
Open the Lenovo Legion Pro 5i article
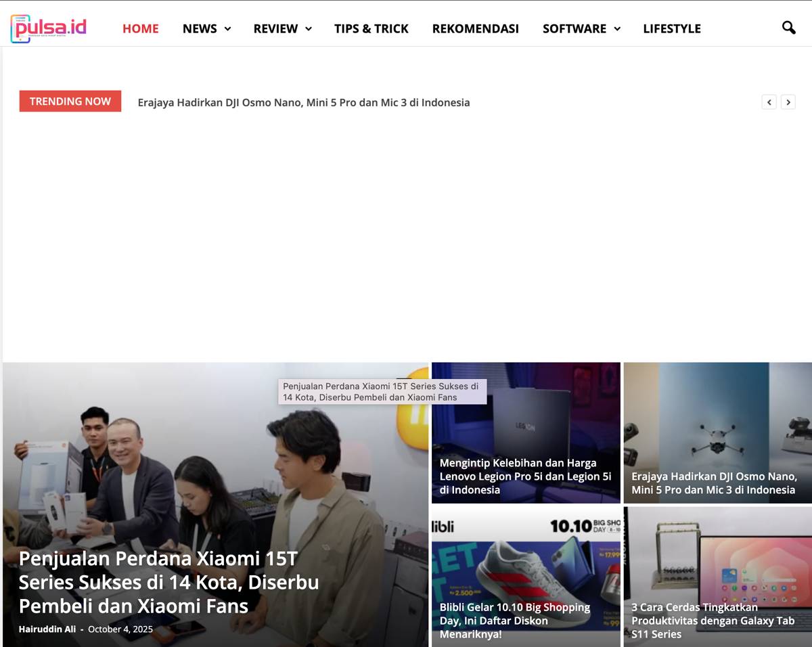coord(525,476)
